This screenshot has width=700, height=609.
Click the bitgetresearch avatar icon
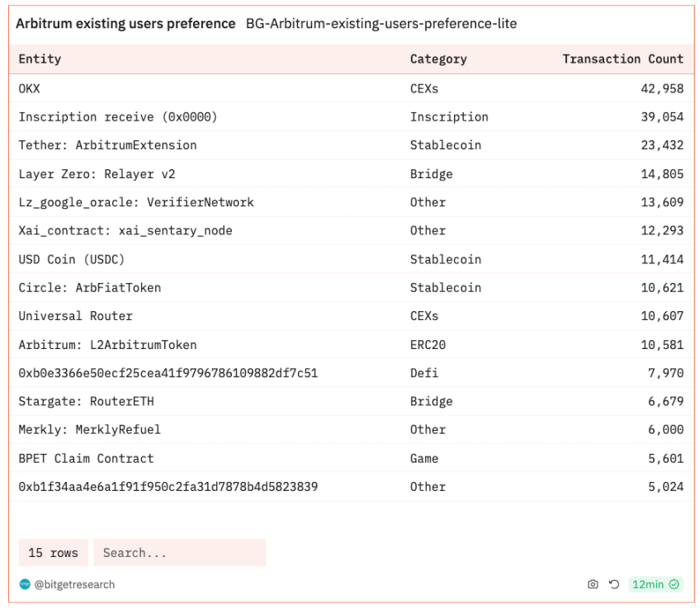24,584
